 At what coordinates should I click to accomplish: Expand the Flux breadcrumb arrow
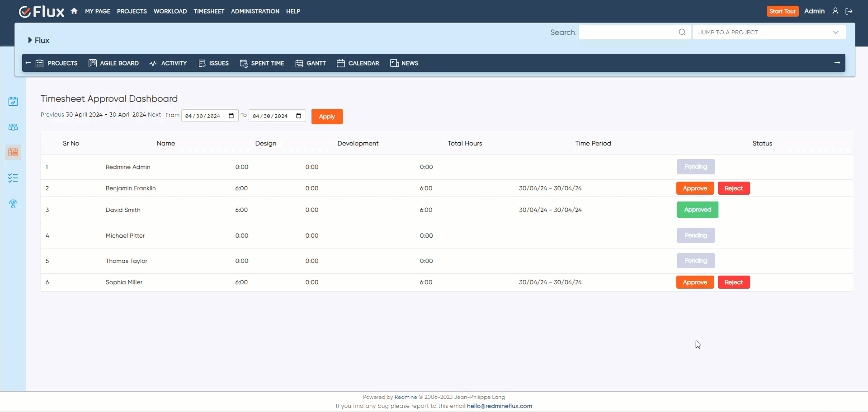(x=29, y=40)
